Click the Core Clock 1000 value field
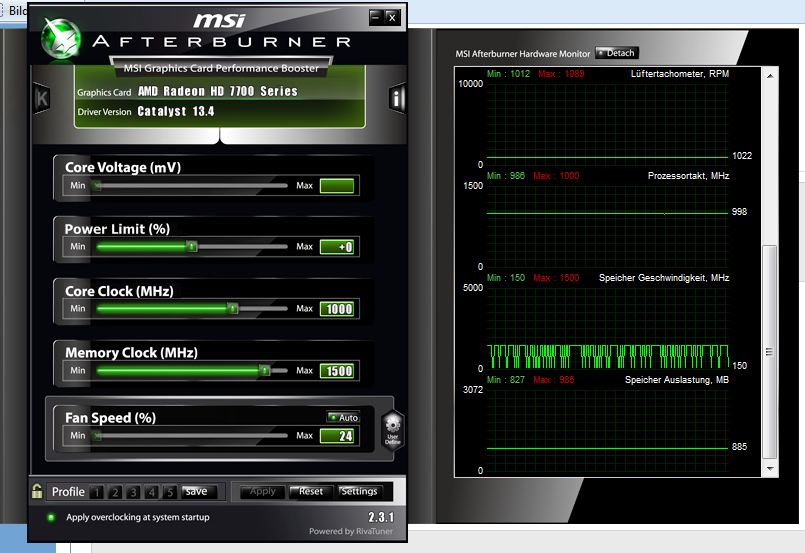The image size is (805, 553). 337,309
